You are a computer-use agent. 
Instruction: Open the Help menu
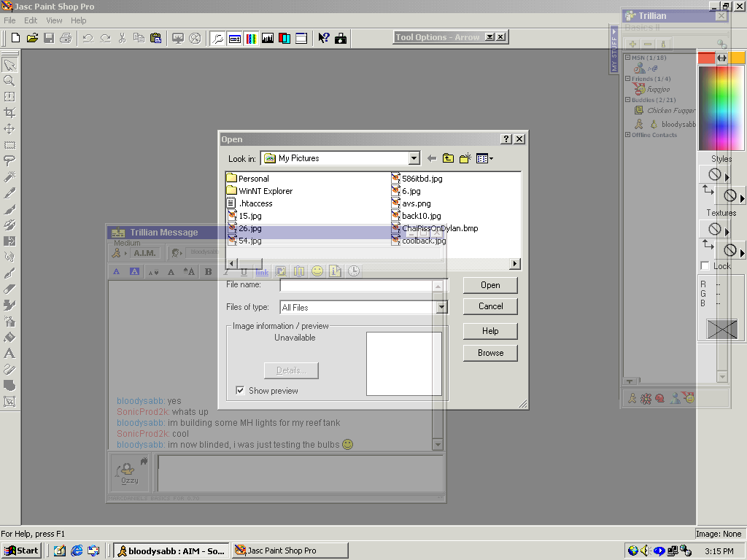78,20
